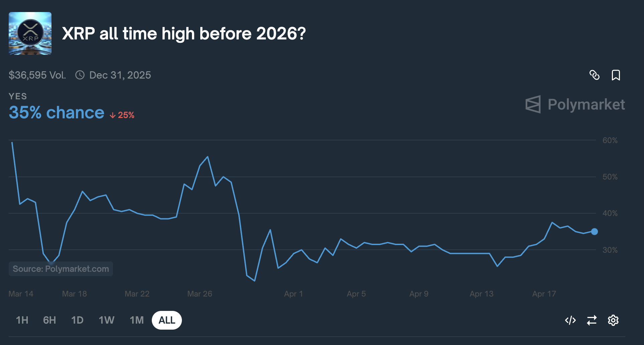Toggle the 6H timeframe
The image size is (644, 345).
click(x=49, y=320)
